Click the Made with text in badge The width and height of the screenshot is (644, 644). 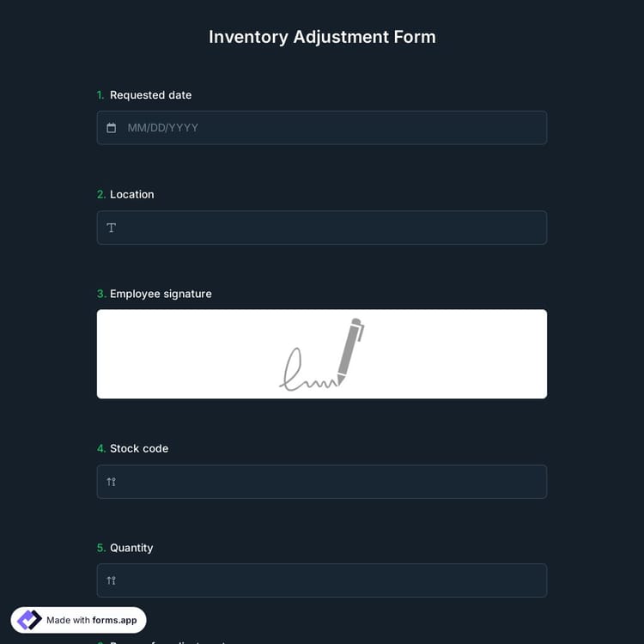[69, 620]
